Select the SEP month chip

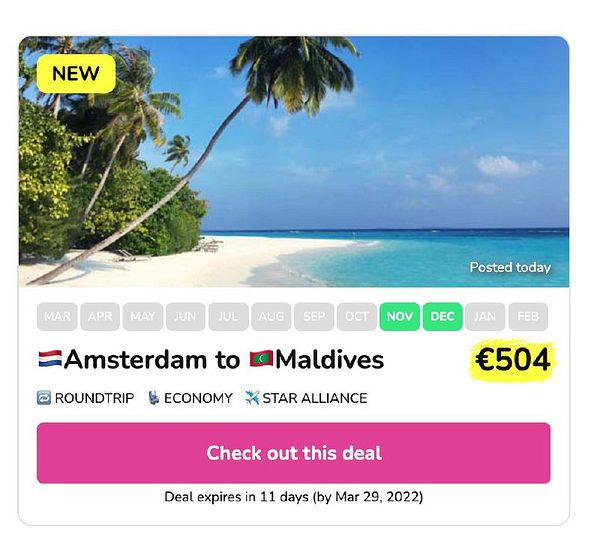coord(314,317)
